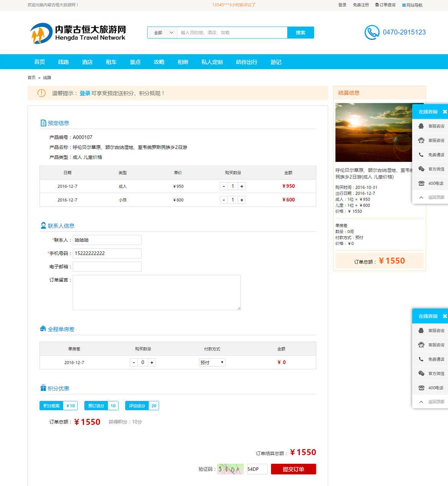This screenshot has height=486, width=448.
Task: Open the 酒店 navigation menu item
Action: [x=87, y=62]
